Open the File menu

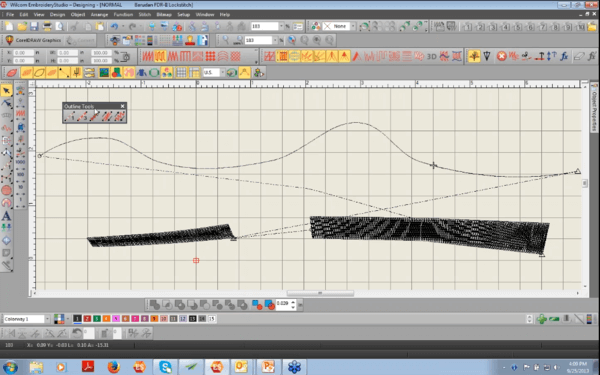click(10, 15)
